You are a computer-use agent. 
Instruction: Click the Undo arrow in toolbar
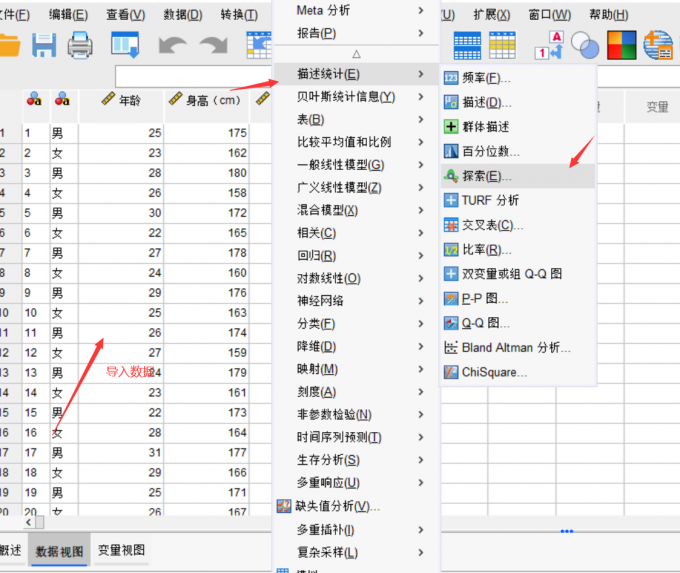172,45
